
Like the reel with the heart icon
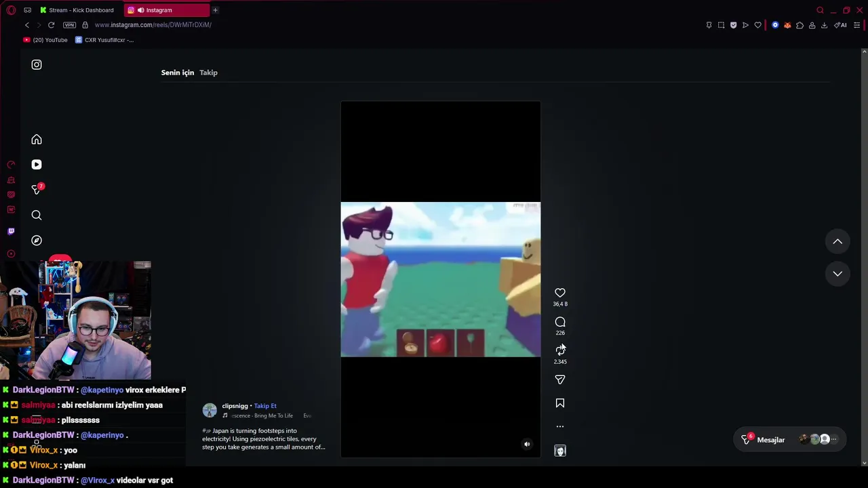point(560,293)
